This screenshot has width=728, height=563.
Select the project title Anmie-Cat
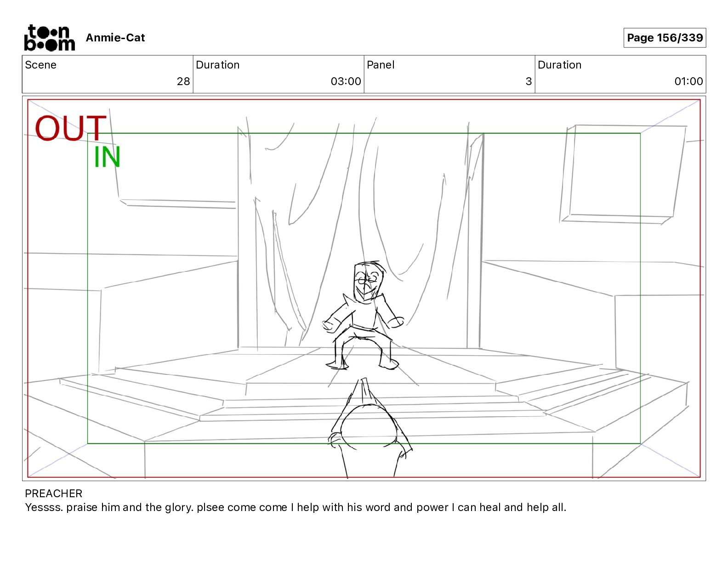pos(115,38)
